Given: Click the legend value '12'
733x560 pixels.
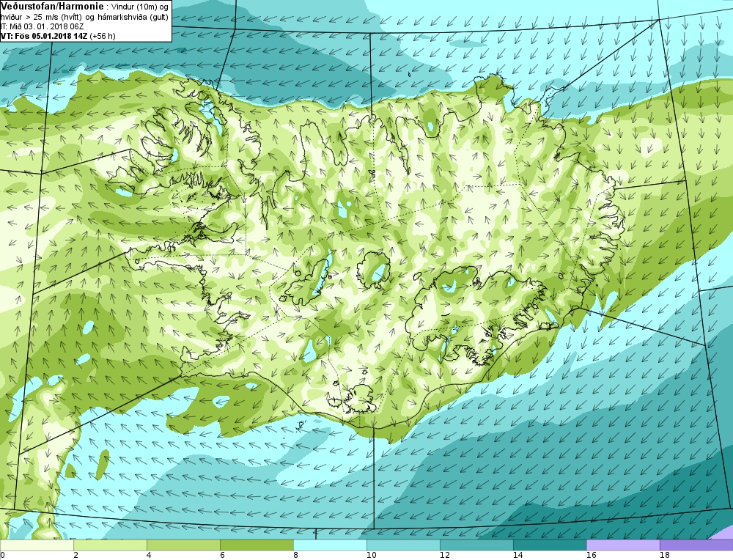Looking at the screenshot, I should pyautogui.click(x=445, y=556).
